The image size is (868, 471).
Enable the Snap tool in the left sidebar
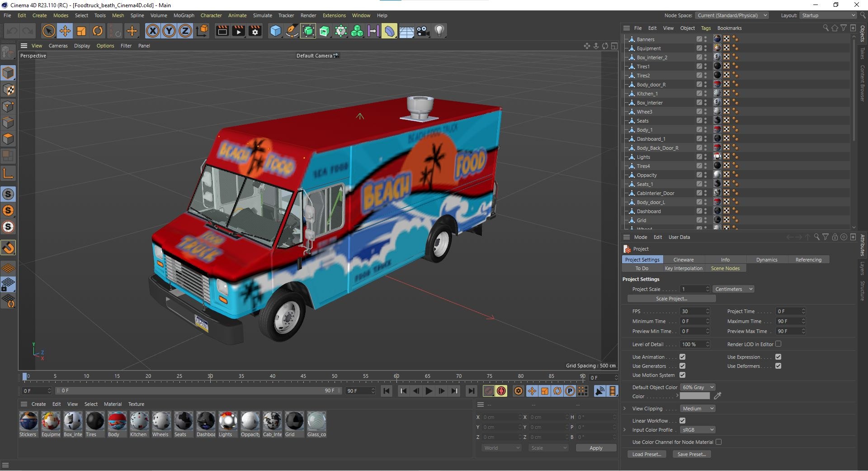click(x=8, y=247)
